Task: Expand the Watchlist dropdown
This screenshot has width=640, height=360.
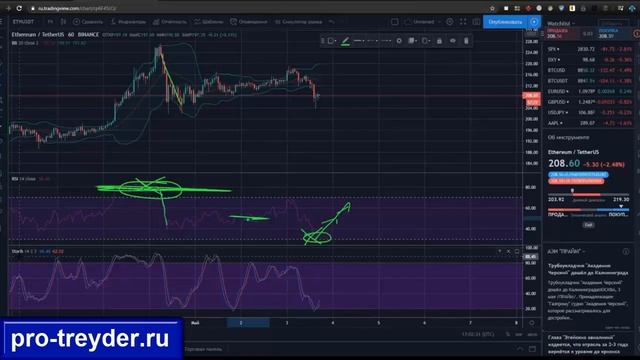Action: (560, 23)
